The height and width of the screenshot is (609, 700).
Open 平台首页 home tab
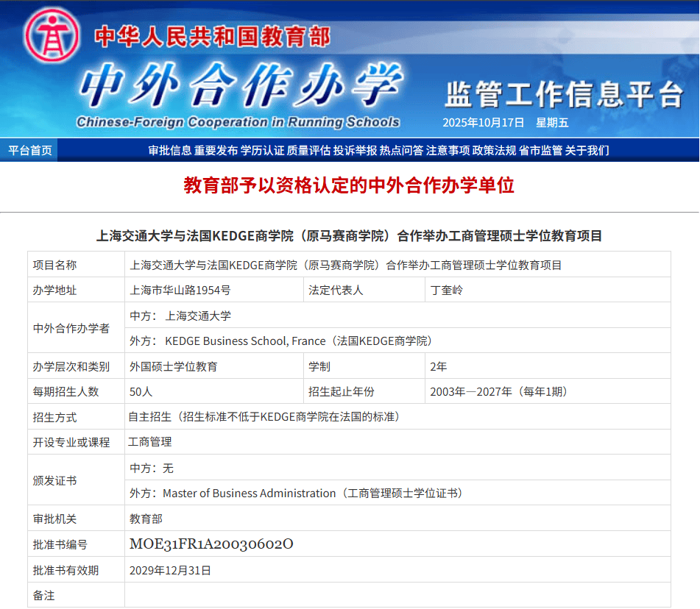point(30,150)
